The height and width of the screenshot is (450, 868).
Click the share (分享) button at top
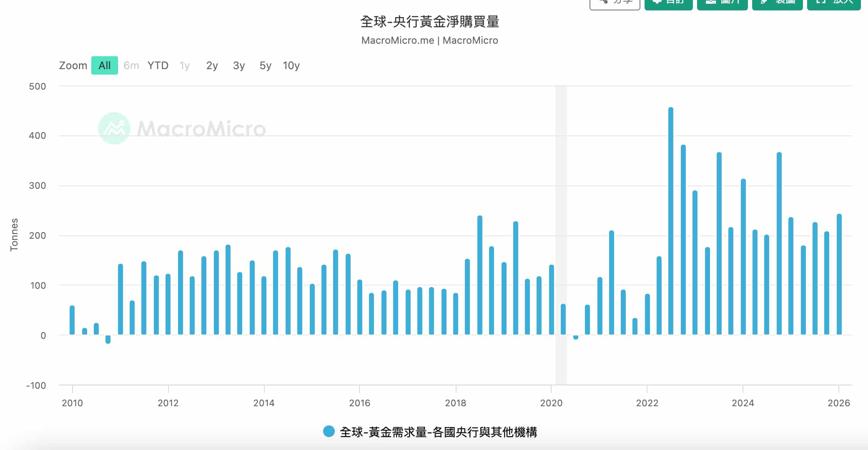click(x=615, y=3)
